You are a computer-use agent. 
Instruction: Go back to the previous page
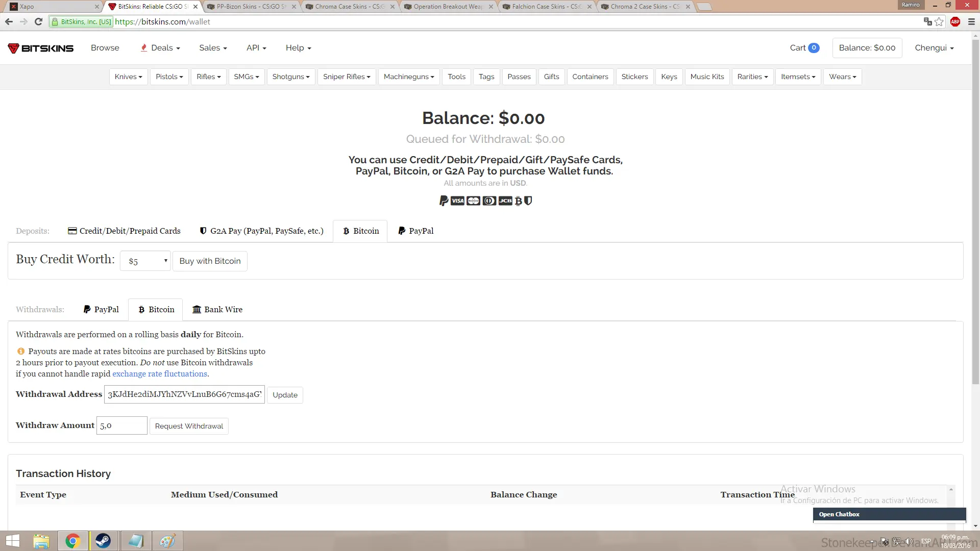[9, 21]
